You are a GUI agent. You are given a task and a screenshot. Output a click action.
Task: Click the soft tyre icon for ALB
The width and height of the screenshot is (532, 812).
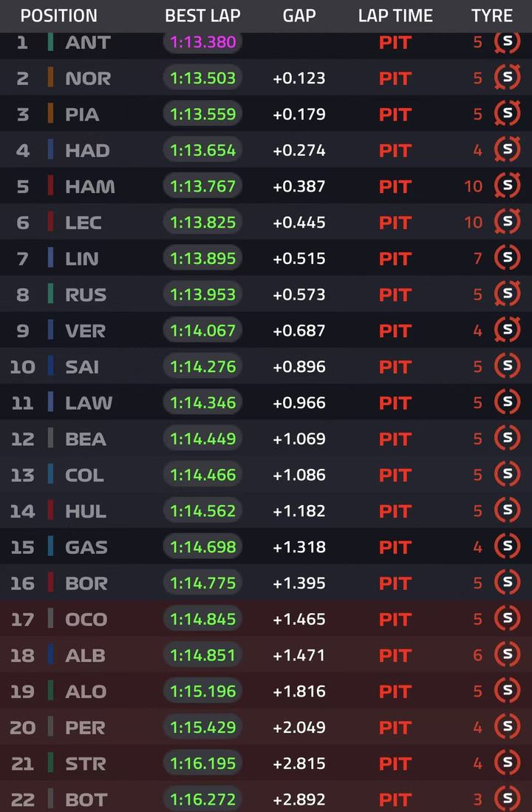coord(507,654)
